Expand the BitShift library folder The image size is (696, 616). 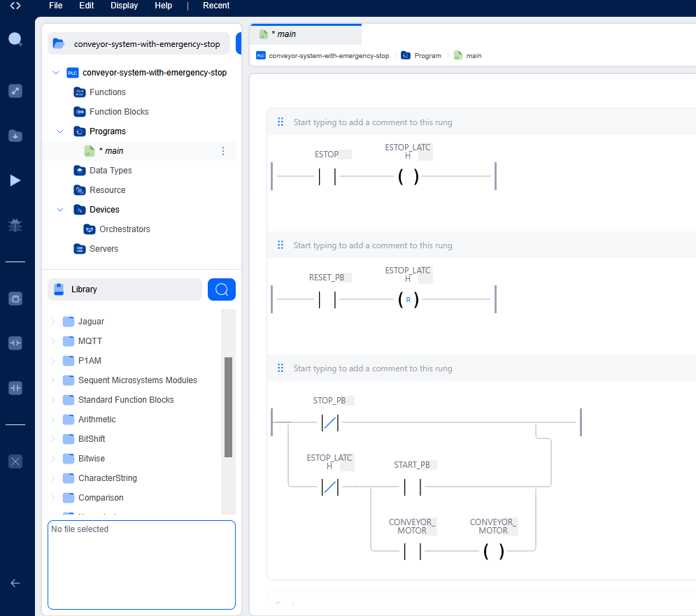pyautogui.click(x=53, y=439)
